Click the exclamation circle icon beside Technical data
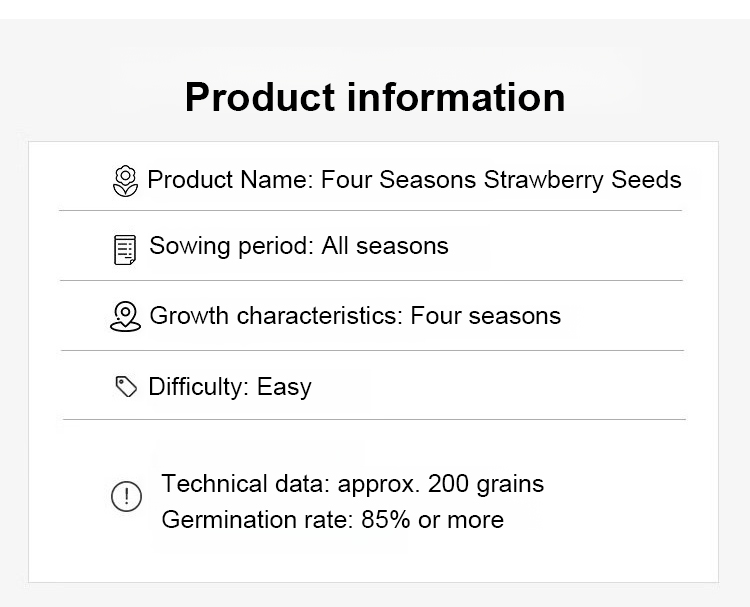Viewport: 750px width, 607px height. pyautogui.click(x=126, y=496)
